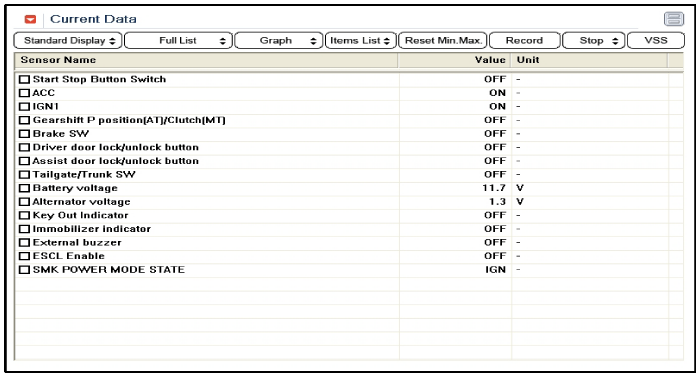Click the panel layout icon at top right

(x=674, y=19)
